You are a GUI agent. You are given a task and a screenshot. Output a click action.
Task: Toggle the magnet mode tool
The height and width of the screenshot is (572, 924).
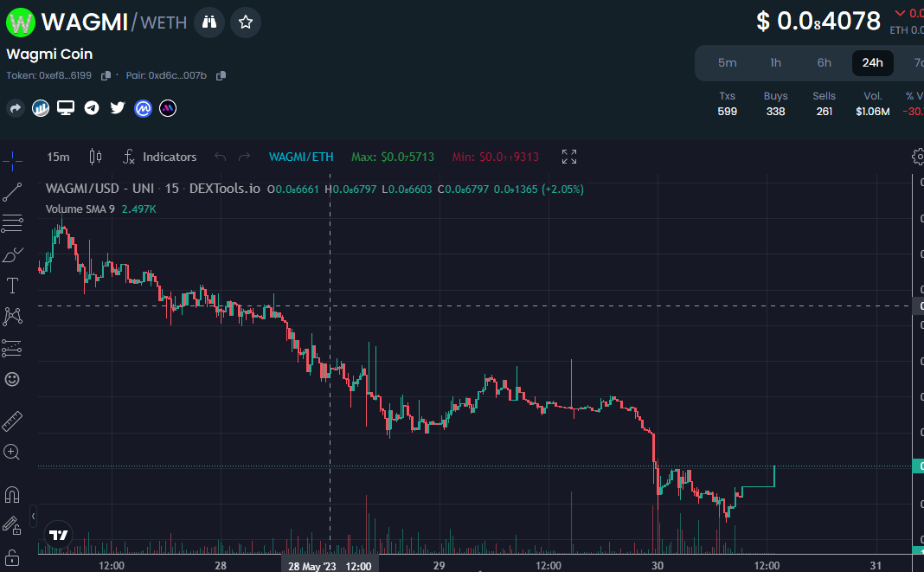coord(12,494)
